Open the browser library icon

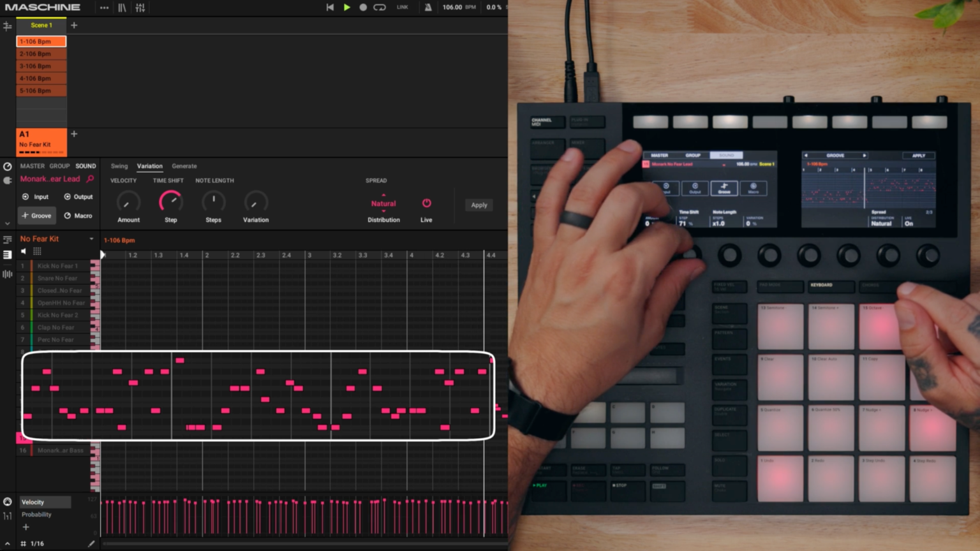click(x=122, y=8)
